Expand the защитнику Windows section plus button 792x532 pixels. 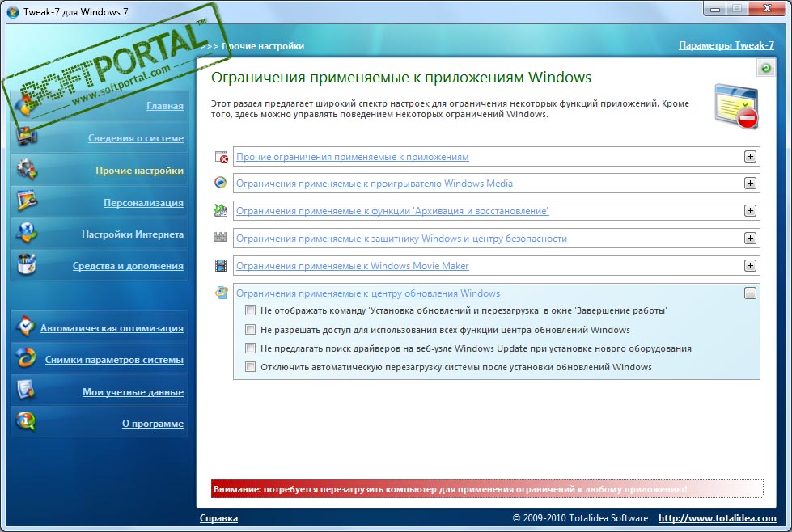(x=750, y=238)
